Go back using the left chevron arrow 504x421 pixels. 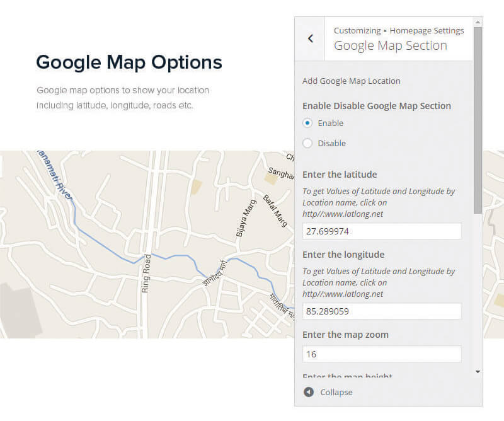tap(310, 38)
